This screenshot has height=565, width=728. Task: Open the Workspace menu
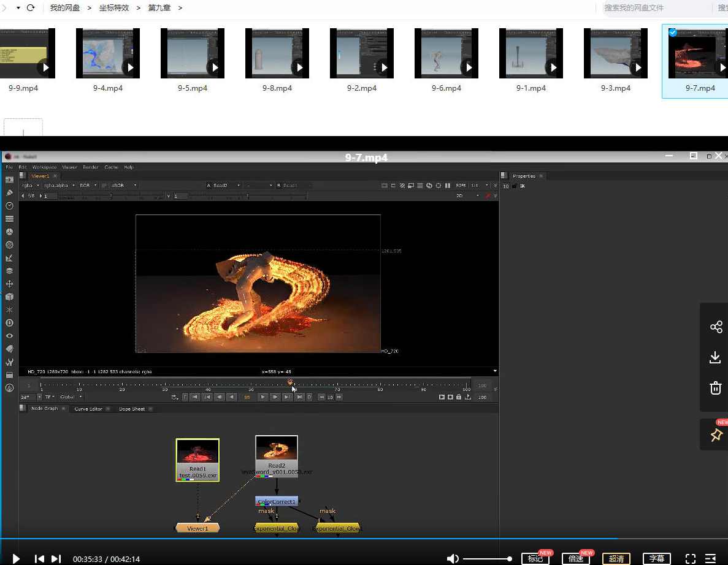click(x=44, y=167)
